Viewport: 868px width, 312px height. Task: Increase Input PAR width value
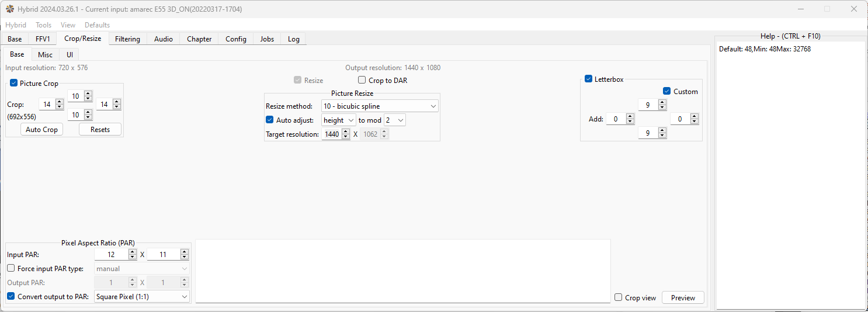[132, 252]
